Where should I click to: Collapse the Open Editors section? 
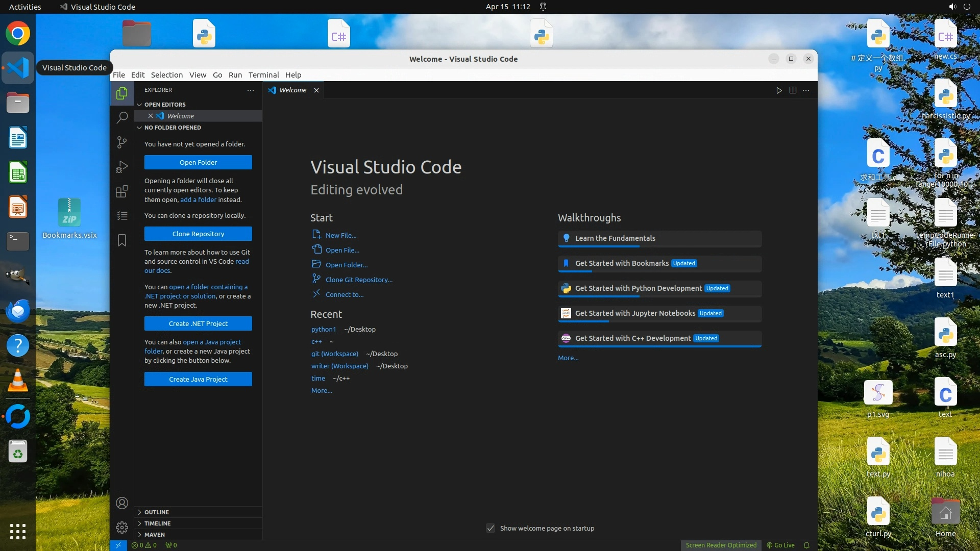[164, 104]
